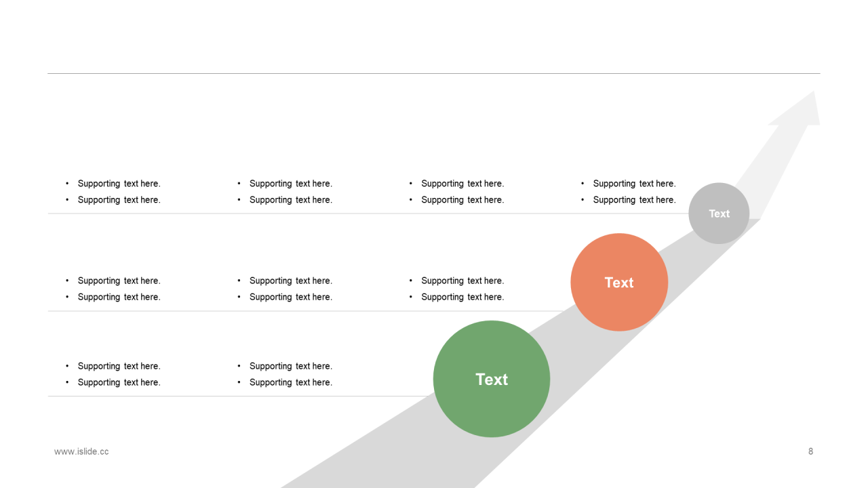Select the long header line above the content
The height and width of the screenshot is (488, 868).
tap(434, 73)
